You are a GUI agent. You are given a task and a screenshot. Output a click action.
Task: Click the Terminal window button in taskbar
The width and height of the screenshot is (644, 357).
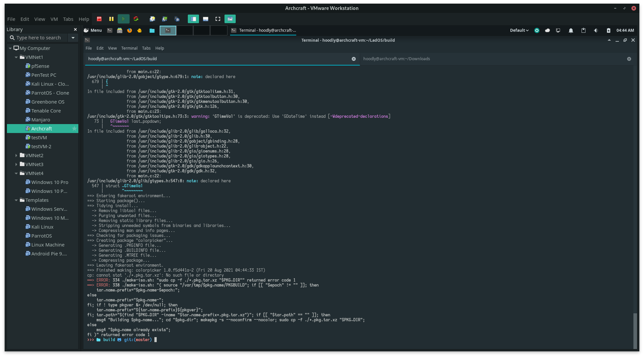pos(264,30)
